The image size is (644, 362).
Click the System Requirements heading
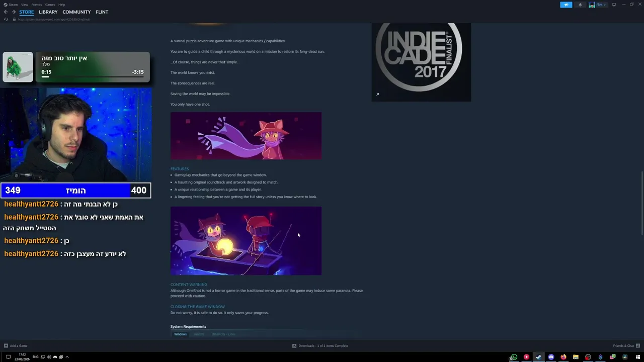pyautogui.click(x=188, y=326)
